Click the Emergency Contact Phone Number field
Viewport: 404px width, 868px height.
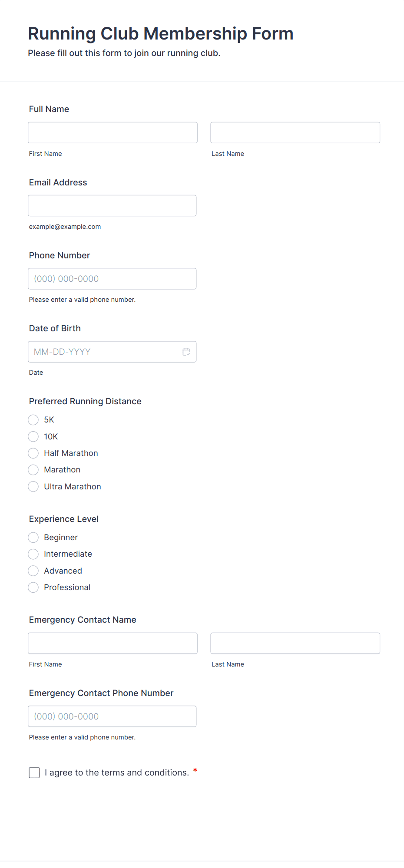112,716
